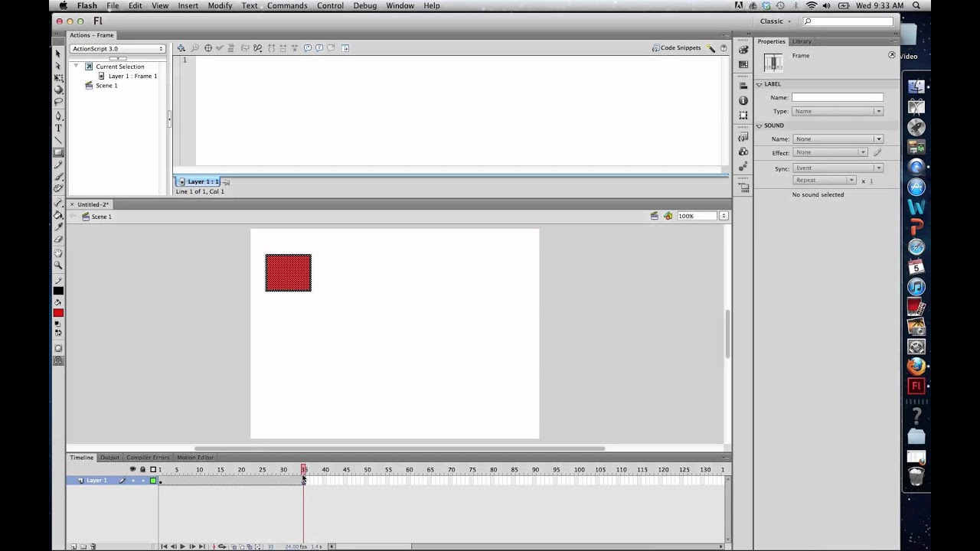Select the Zoom magnifier tool
The image size is (980, 551).
tap(58, 265)
